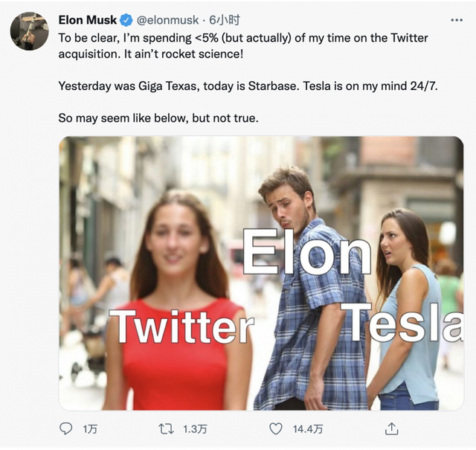Screen dimensions: 476x450
Task: Click the tweet's first paragraph about Twitter acquisition
Action: (x=242, y=45)
